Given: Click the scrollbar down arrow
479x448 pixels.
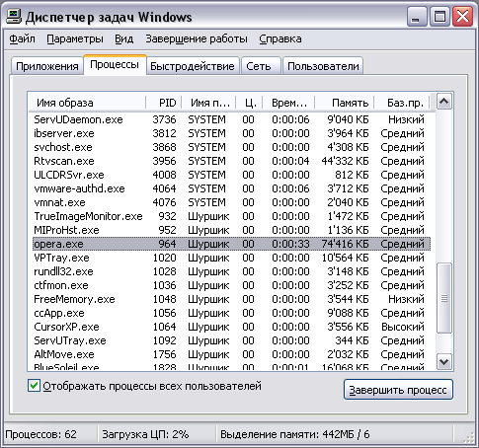Looking at the screenshot, I should [x=443, y=361].
